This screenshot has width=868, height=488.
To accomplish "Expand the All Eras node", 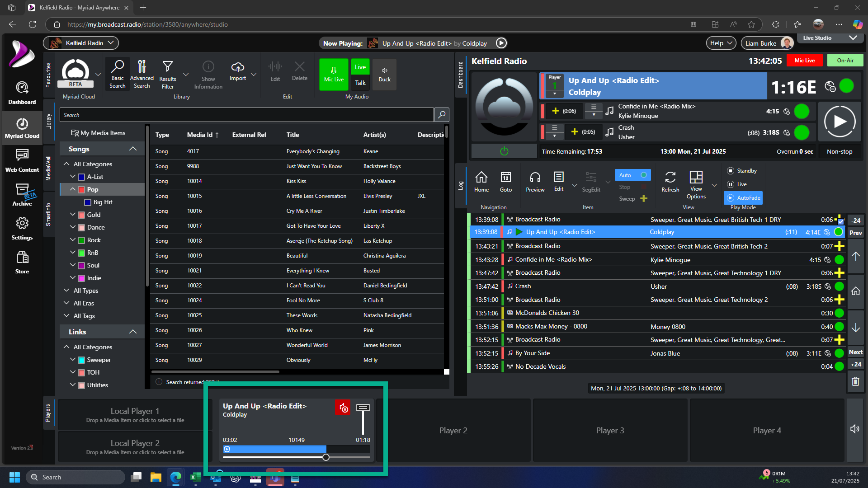I will (66, 303).
